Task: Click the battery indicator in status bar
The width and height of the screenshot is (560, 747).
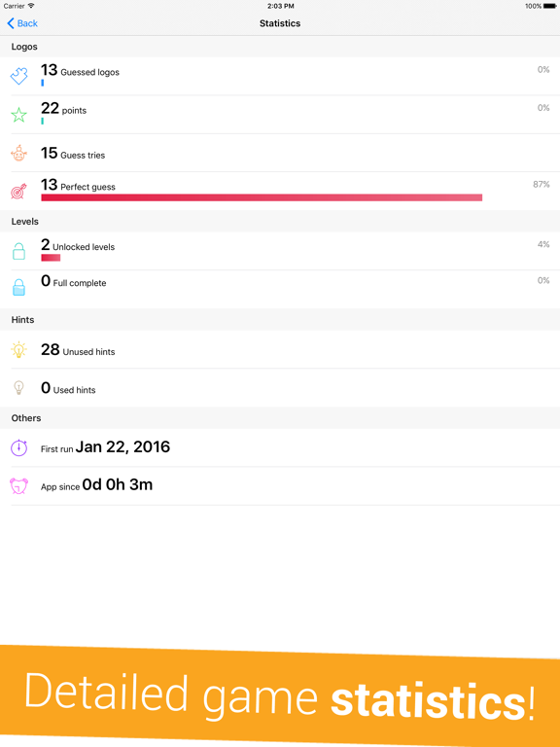Action: (x=549, y=6)
